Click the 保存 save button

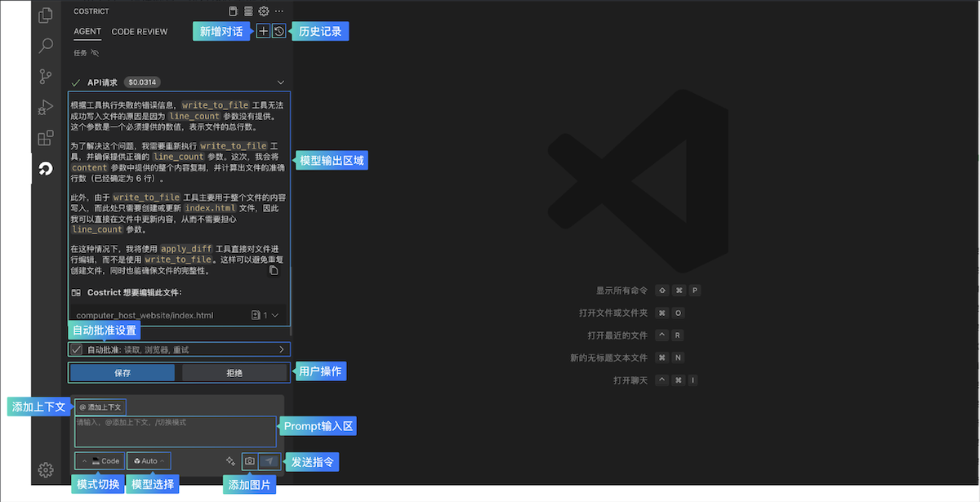[x=121, y=372]
